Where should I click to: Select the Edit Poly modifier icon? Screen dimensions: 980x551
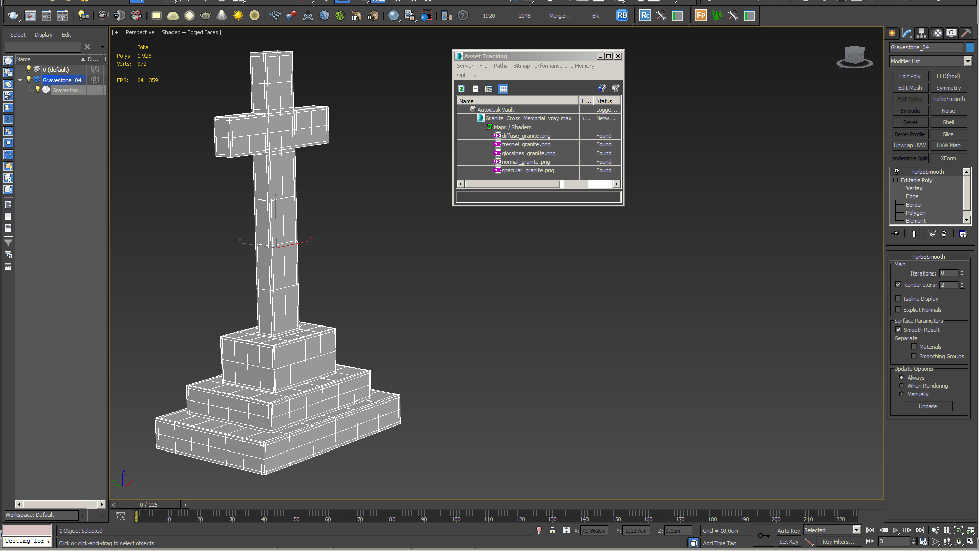coord(910,76)
